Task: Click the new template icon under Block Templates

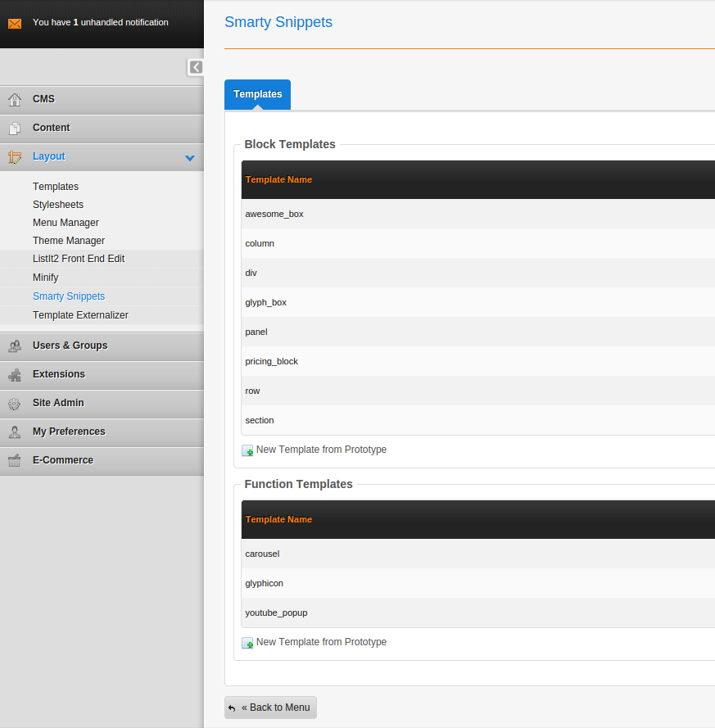Action: pyautogui.click(x=247, y=450)
